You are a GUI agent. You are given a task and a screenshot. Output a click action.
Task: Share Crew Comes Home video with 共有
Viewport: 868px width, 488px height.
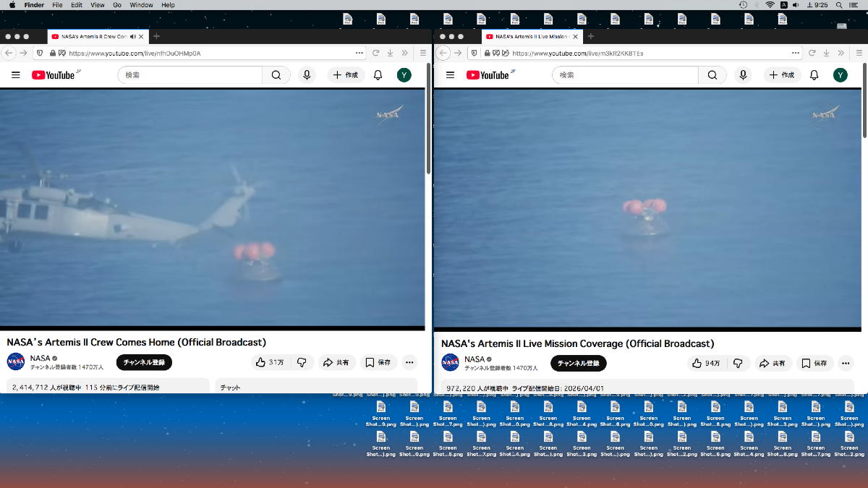coord(336,362)
